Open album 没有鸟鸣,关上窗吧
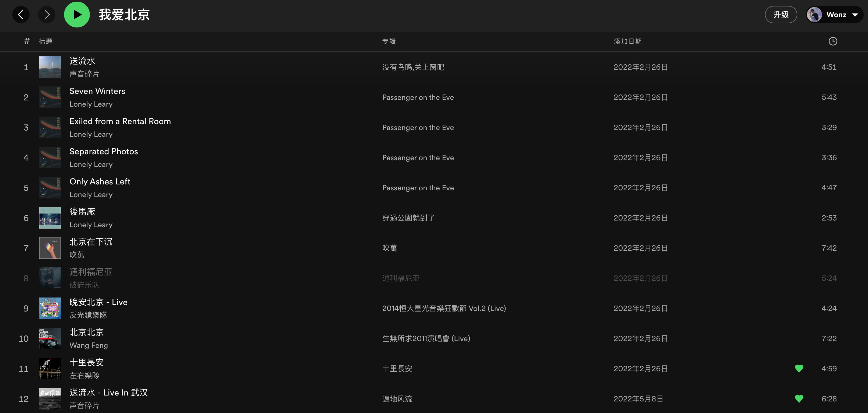 [x=413, y=67]
